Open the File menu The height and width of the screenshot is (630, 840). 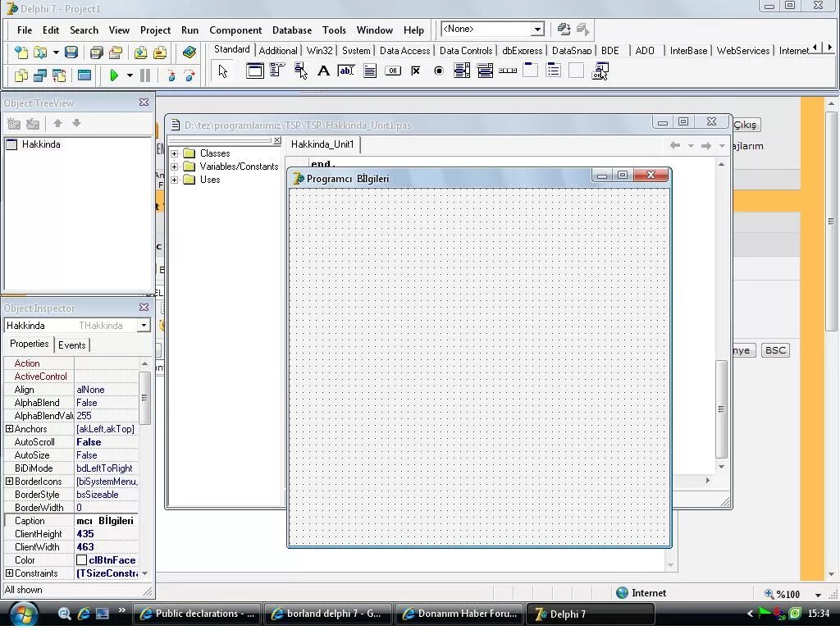25,30
